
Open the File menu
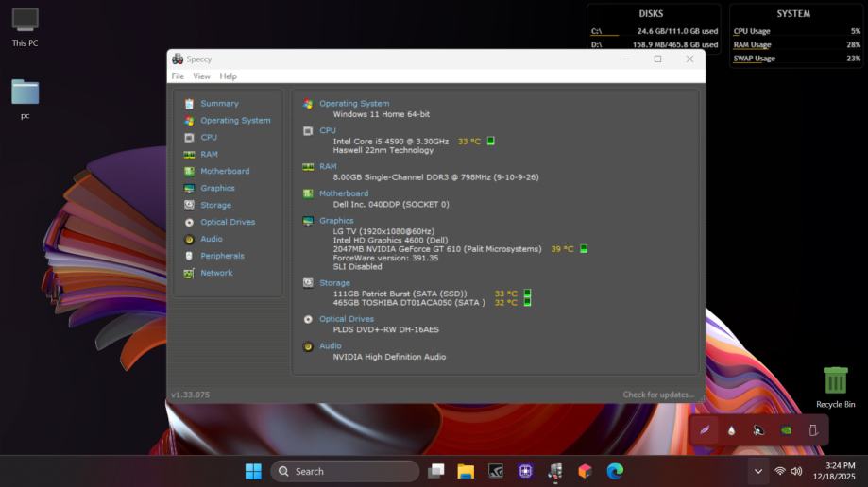[178, 76]
